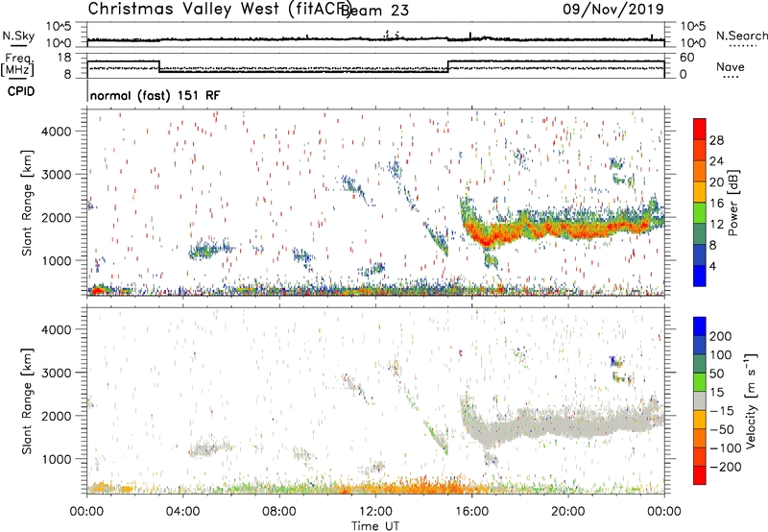Click the date '09/Nov/2019'
The height and width of the screenshot is (532, 768).
click(x=612, y=9)
